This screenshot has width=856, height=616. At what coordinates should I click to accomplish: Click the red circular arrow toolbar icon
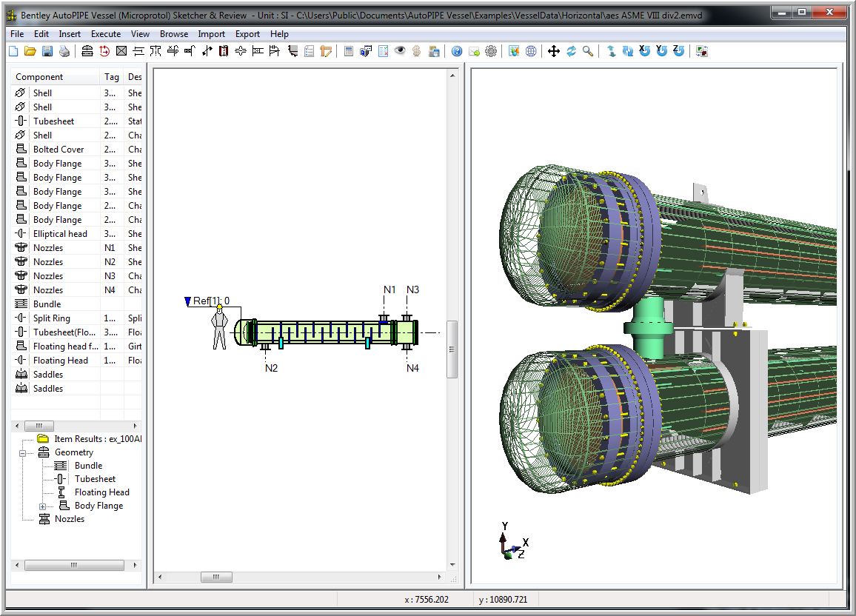[x=104, y=51]
